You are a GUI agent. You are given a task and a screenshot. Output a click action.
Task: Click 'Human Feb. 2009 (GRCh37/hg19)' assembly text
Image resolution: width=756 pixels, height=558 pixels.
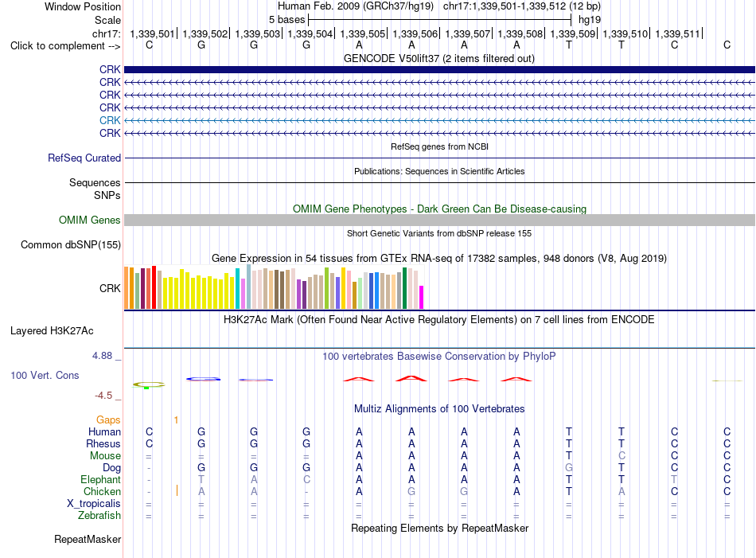click(356, 6)
